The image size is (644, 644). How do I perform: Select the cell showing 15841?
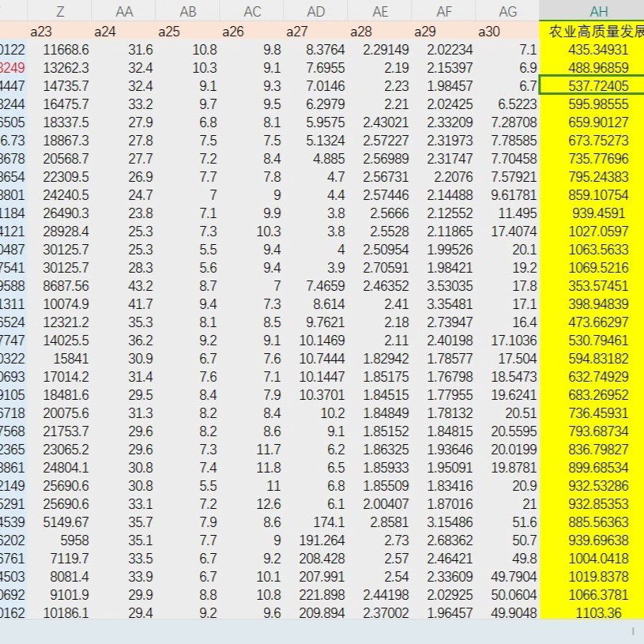point(60,359)
